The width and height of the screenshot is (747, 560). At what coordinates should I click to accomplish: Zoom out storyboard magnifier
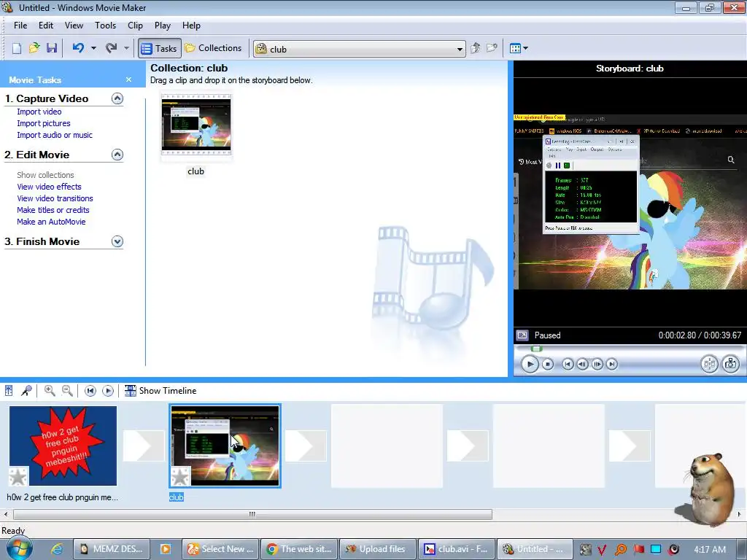[x=68, y=391]
